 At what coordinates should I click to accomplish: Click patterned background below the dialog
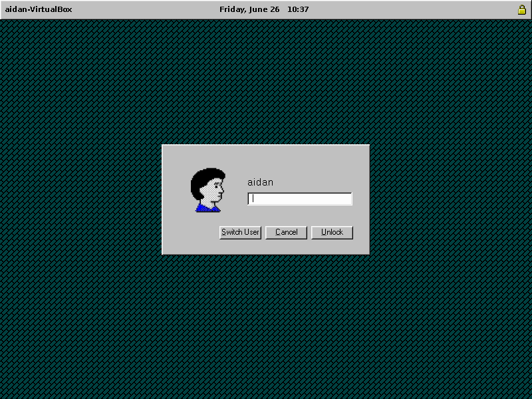266,319
